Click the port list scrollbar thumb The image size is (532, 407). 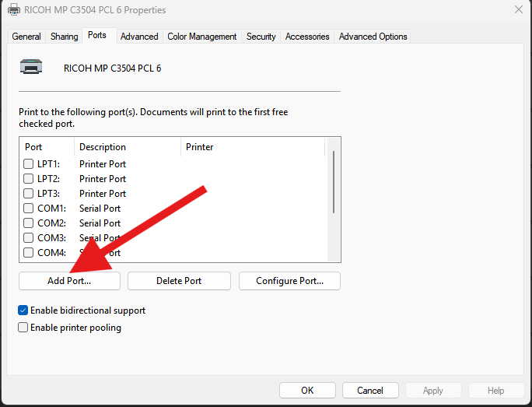tap(334, 182)
